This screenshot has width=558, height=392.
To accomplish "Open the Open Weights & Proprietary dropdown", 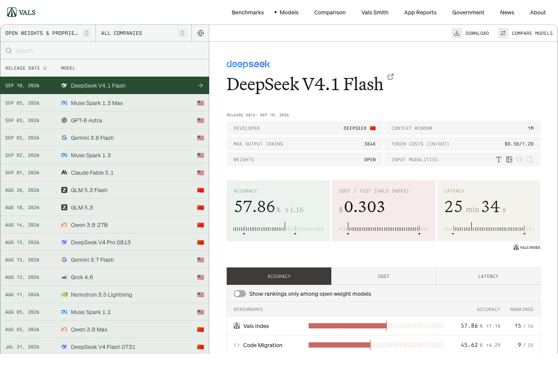I will point(48,33).
